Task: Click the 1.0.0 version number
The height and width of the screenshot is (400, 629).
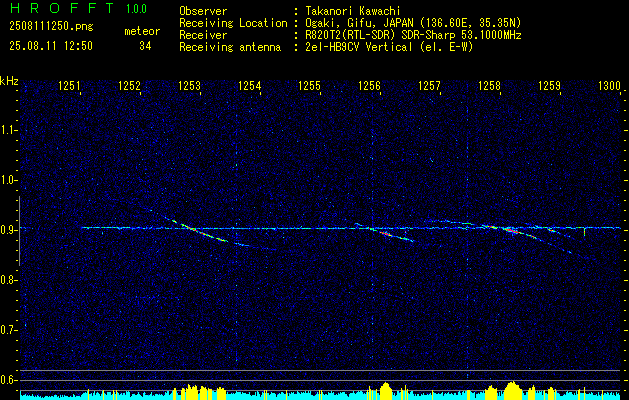Action: click(136, 9)
